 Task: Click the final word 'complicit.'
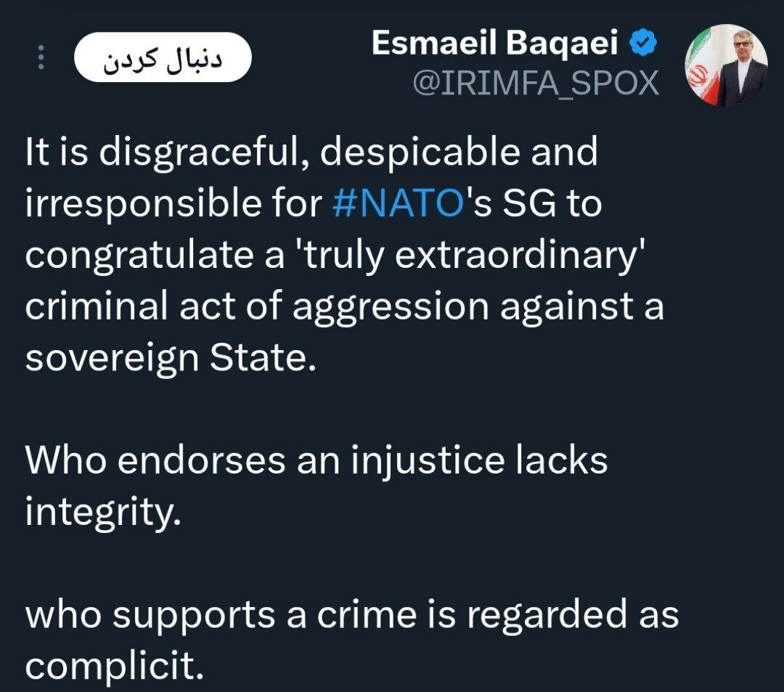coord(115,666)
